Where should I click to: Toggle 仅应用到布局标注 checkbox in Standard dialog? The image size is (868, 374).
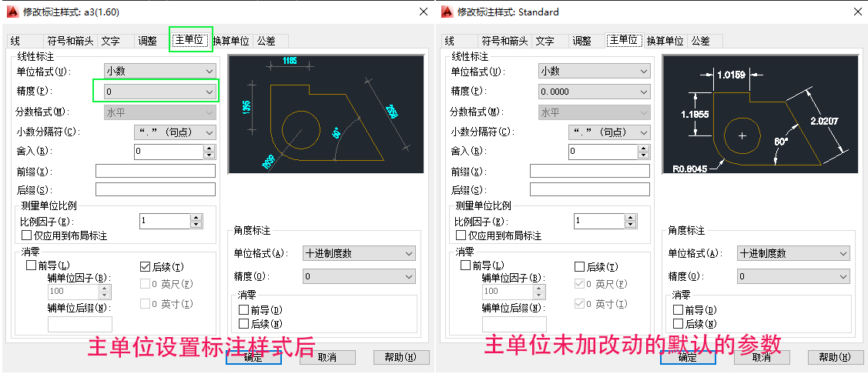[x=498, y=235]
